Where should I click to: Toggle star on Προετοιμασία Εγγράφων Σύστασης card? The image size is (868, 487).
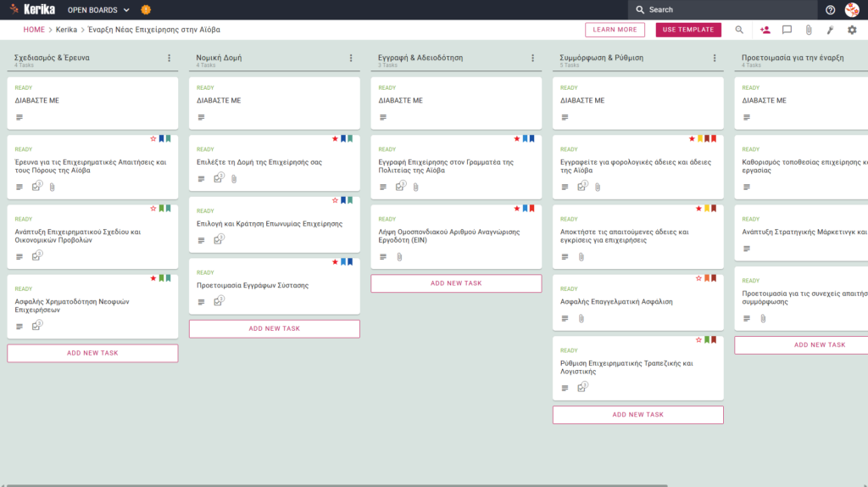(x=335, y=261)
